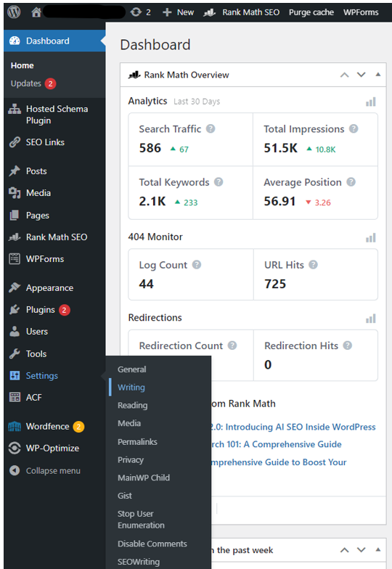Image resolution: width=392 pixels, height=569 pixels.
Task: Click the Posts pushpin icon
Action: 15,171
